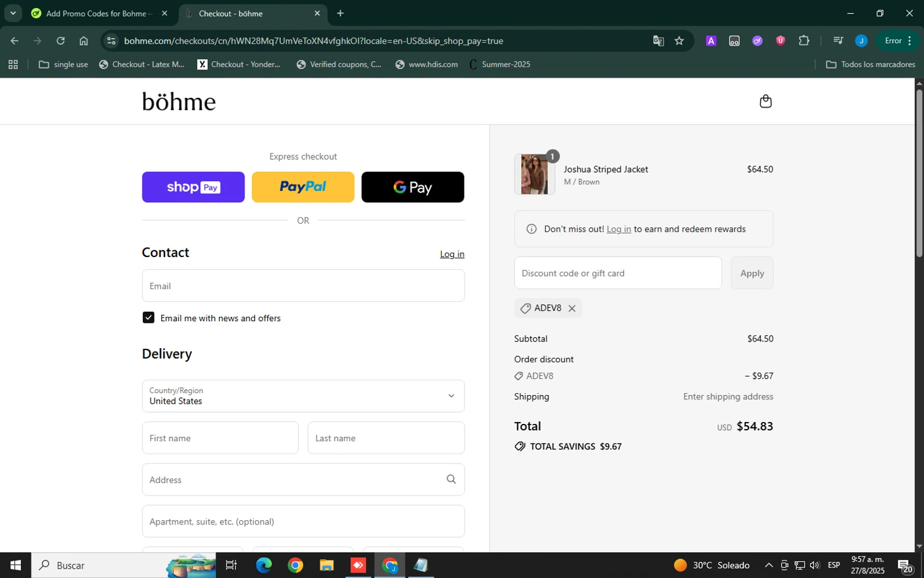
Task: Bookmark this page with the star icon
Action: 679,41
